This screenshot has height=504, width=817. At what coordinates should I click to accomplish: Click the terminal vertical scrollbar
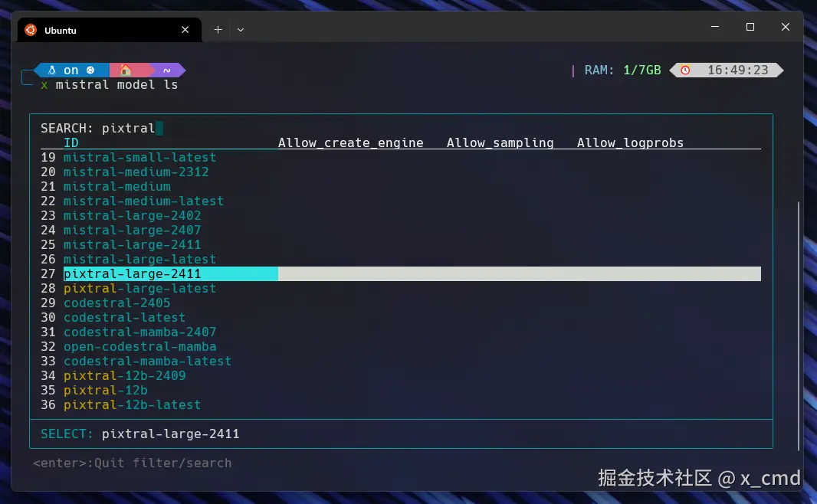(799, 326)
